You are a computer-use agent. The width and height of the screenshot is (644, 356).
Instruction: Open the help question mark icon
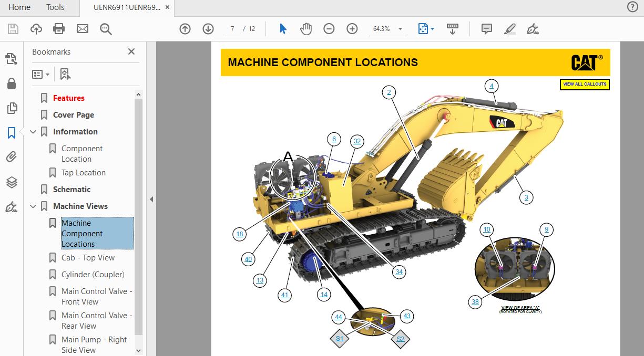pos(632,7)
